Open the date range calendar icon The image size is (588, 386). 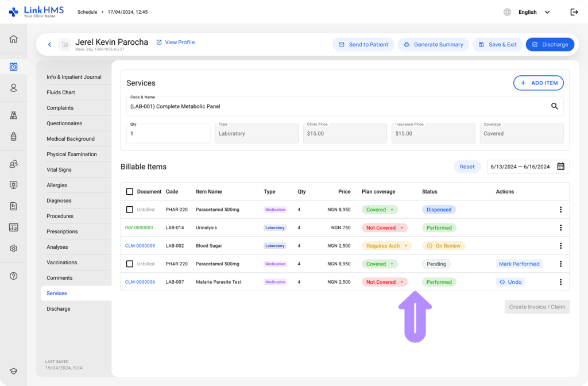(x=560, y=167)
